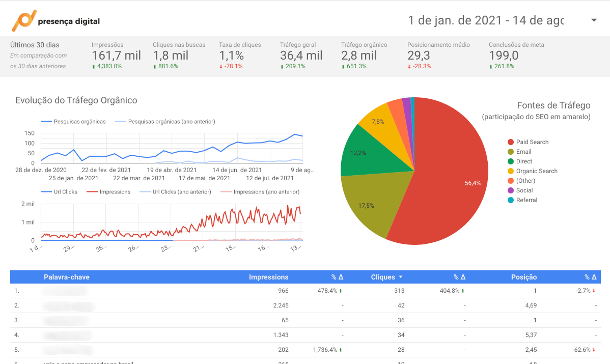Click the Impressões 161,7 mil scorecard

click(116, 55)
